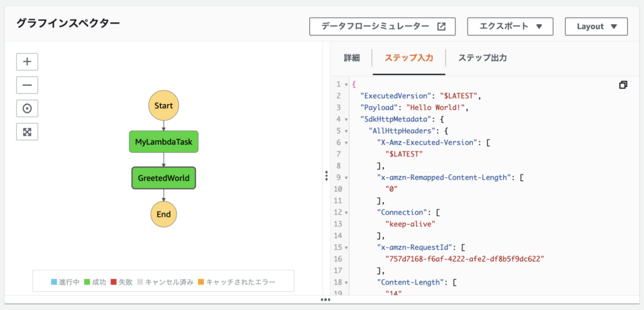This screenshot has width=644, height=310.
Task: Click vertical panel splitter dots handle
Action: tap(326, 176)
